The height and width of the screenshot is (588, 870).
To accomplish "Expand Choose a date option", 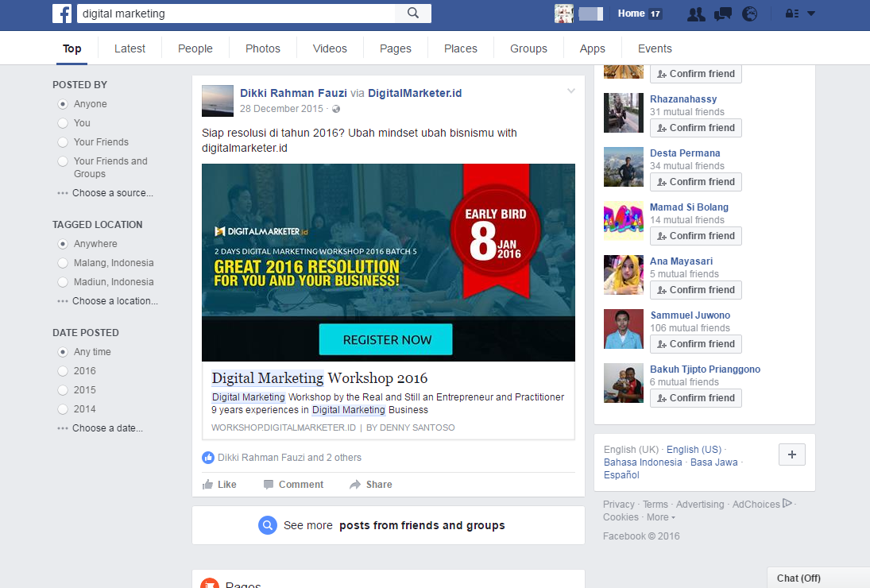I will pyautogui.click(x=100, y=428).
